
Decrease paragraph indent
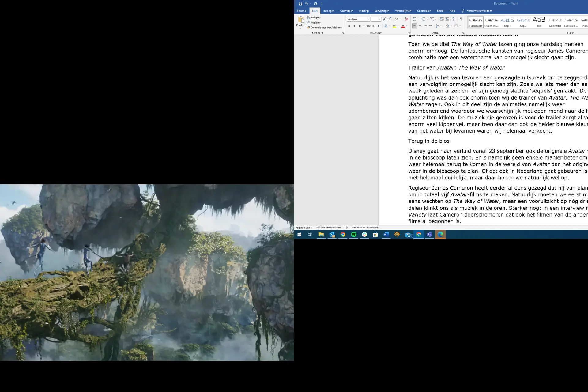442,19
